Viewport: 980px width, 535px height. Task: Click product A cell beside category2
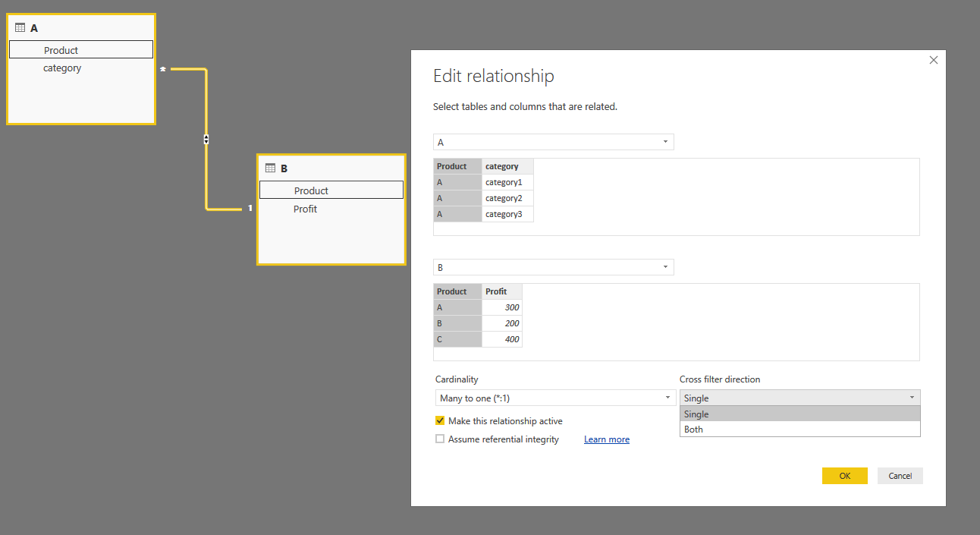pos(457,198)
